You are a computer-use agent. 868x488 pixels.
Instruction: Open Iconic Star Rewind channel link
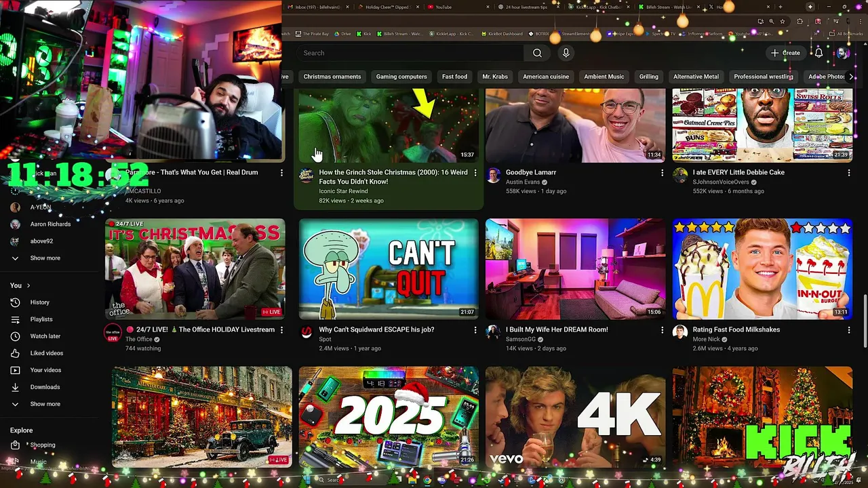344,191
